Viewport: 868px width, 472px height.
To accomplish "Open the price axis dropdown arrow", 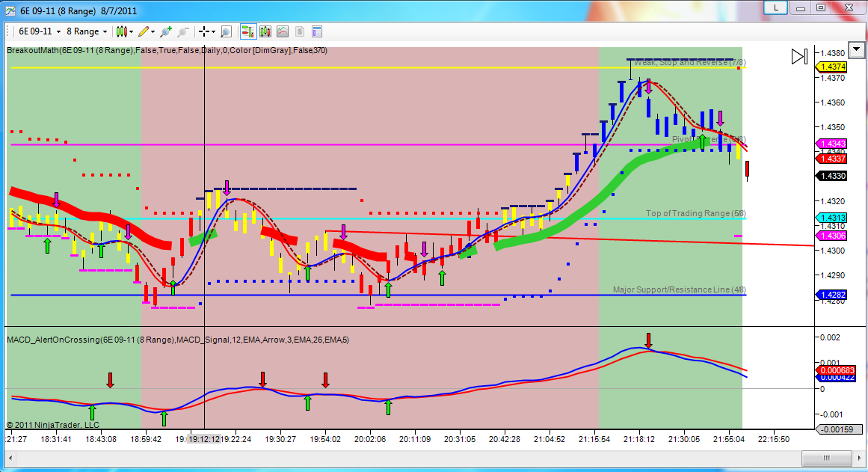I will tap(856, 50).
